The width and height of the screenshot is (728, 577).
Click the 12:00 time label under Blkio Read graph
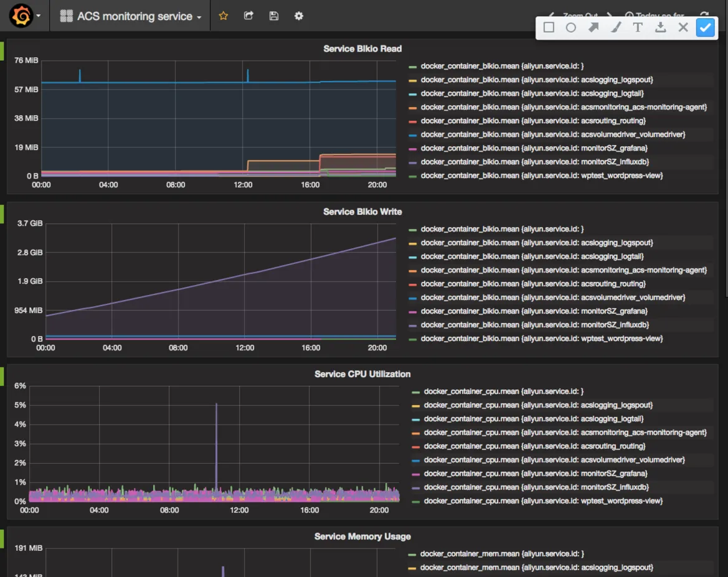(x=243, y=185)
